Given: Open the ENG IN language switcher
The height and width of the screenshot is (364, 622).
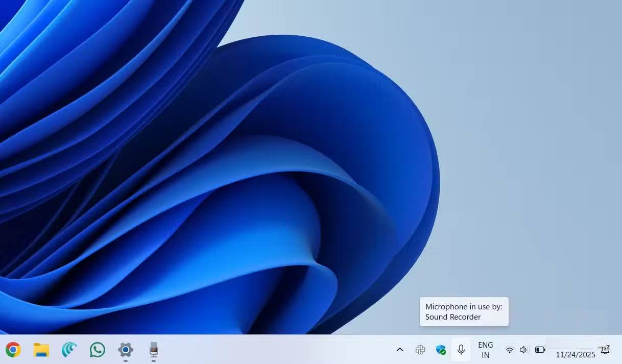Looking at the screenshot, I should (485, 350).
